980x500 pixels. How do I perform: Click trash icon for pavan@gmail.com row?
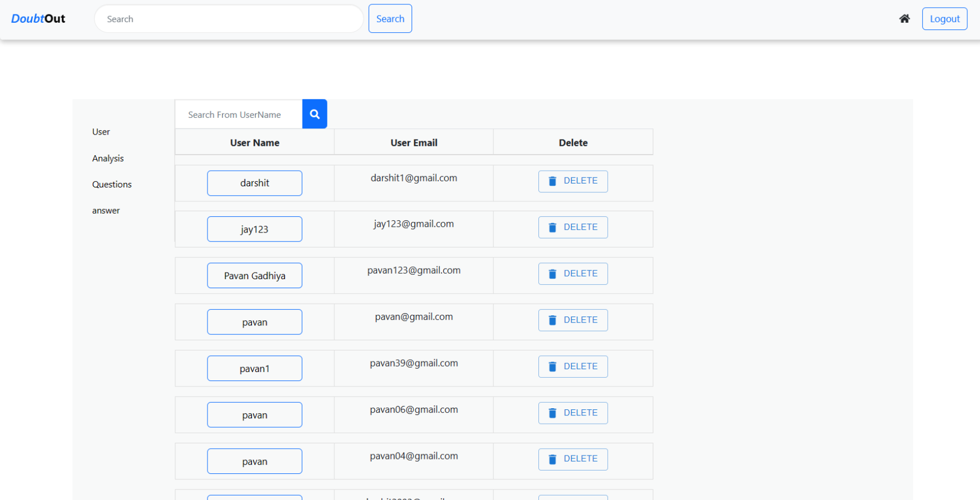[x=552, y=320]
